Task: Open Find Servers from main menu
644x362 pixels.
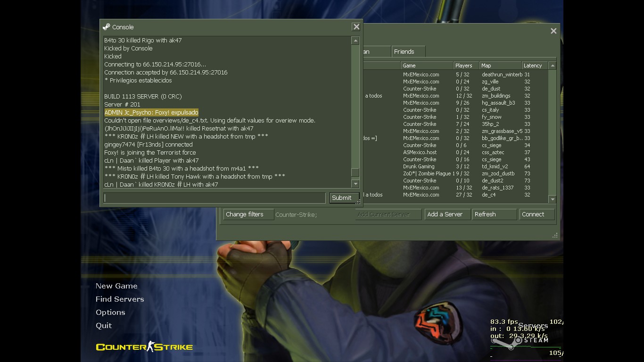Action: [x=120, y=299]
